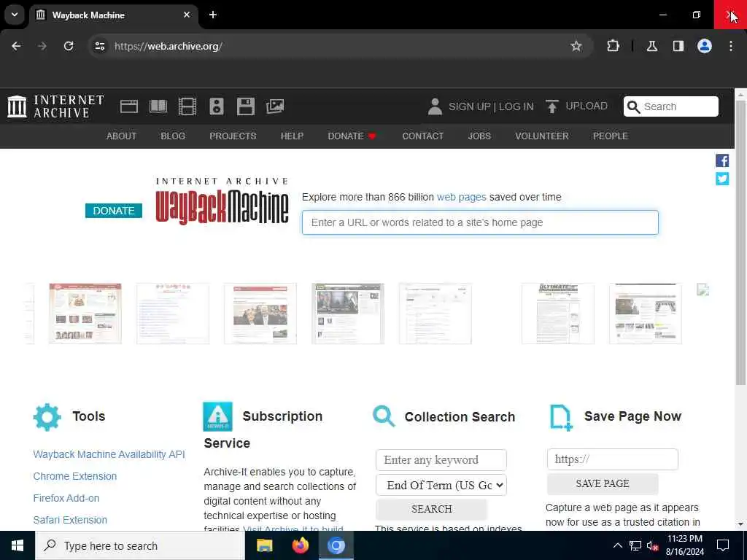The width and height of the screenshot is (747, 560).
Task: Open the Images icon in navbar
Action: [275, 106]
